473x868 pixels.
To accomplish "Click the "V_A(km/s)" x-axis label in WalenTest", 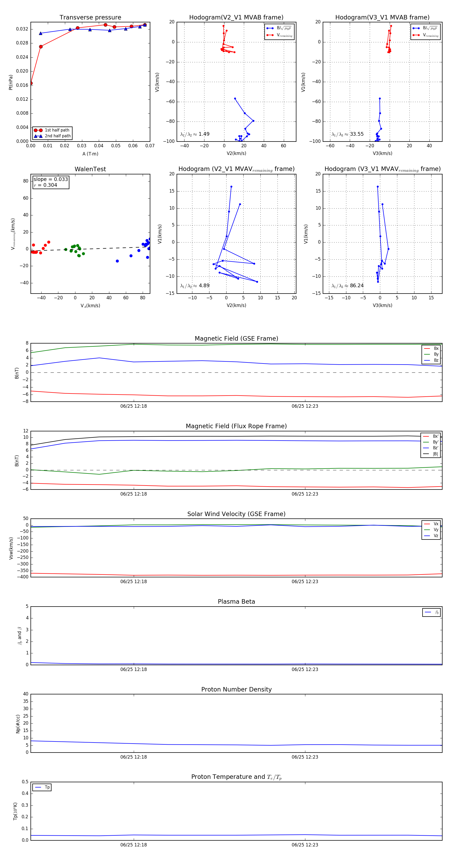I will pos(90,306).
